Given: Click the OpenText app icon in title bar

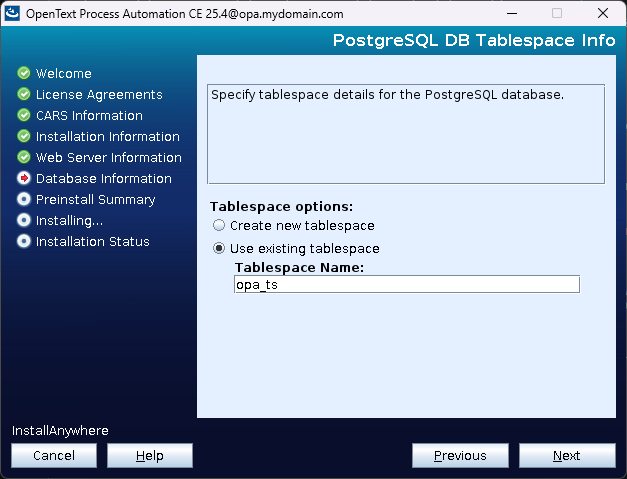Looking at the screenshot, I should point(12,13).
